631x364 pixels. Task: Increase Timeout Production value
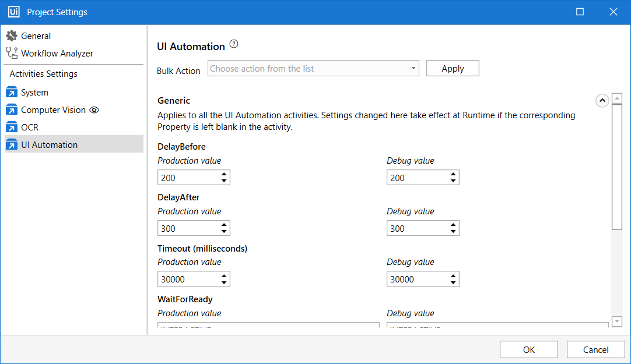pyautogui.click(x=224, y=276)
